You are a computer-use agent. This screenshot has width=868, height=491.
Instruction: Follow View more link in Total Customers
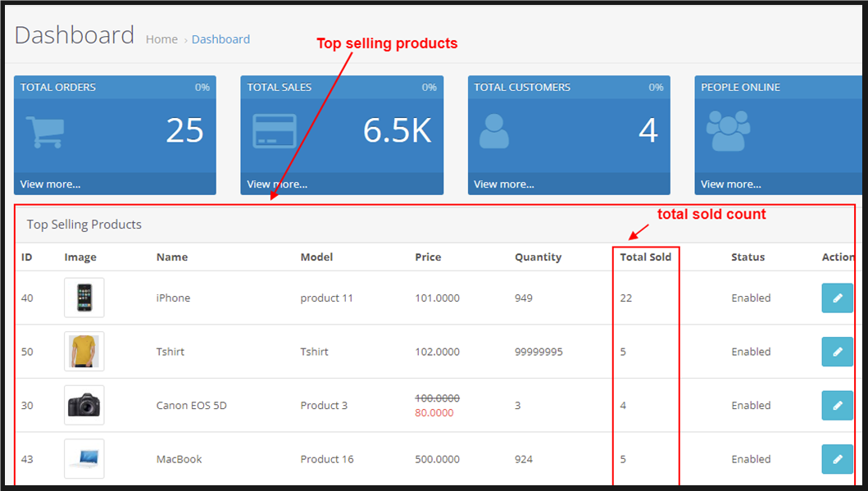504,184
